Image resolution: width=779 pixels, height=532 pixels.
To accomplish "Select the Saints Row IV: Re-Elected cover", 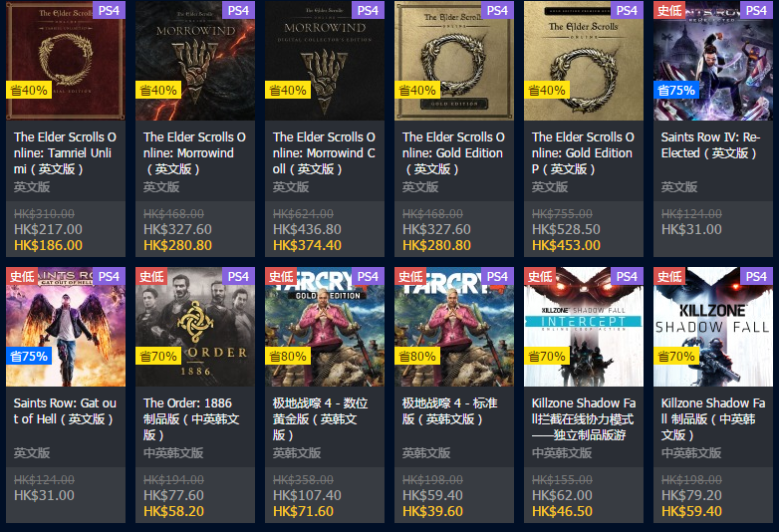I will (713, 60).
